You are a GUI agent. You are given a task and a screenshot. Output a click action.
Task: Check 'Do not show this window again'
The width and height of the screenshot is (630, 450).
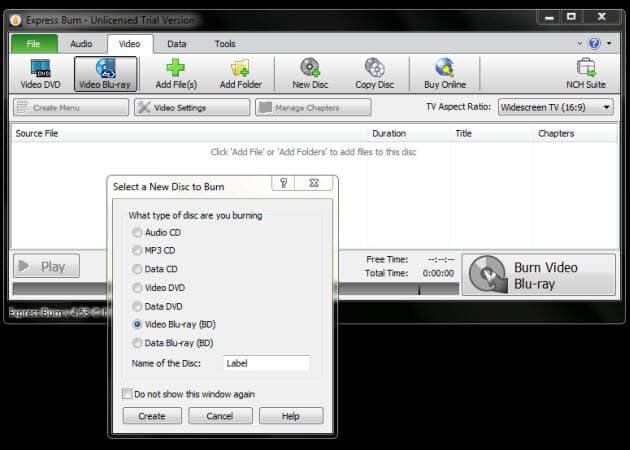[127, 394]
